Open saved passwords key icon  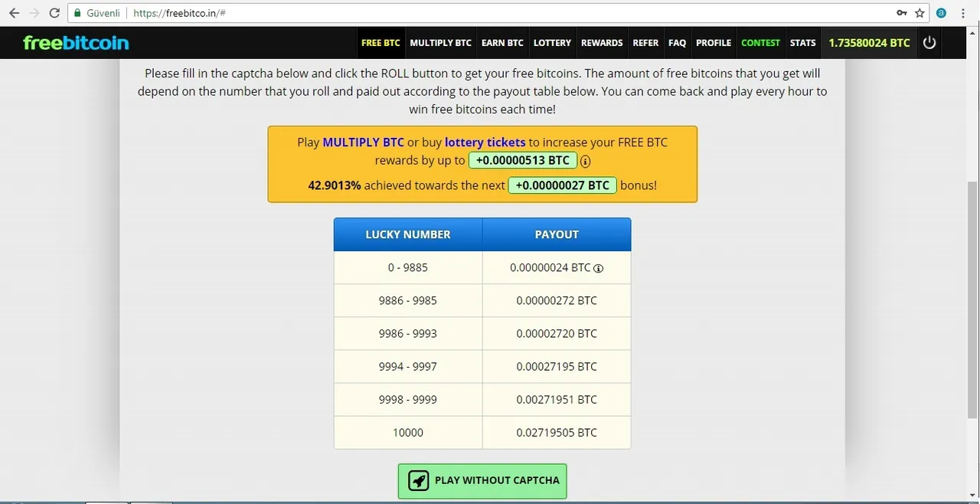902,13
